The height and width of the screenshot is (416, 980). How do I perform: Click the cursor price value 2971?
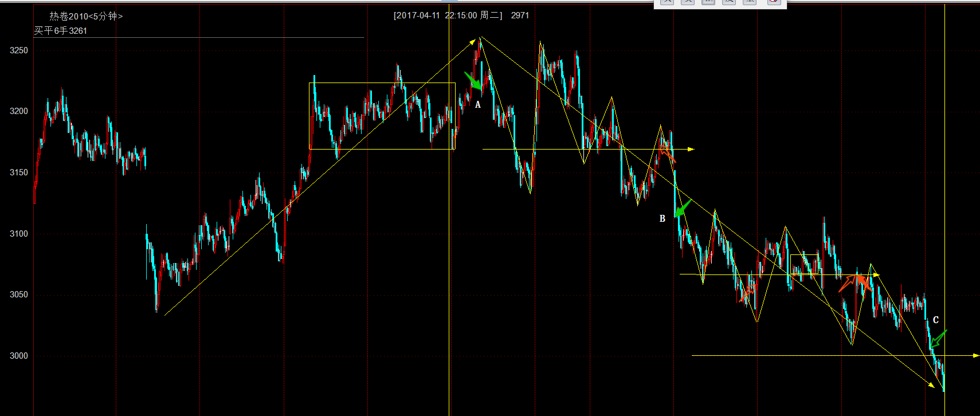click(x=520, y=15)
